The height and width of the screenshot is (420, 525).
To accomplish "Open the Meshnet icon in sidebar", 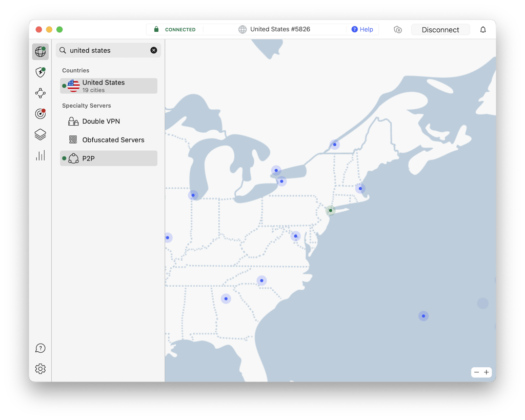I will [40, 93].
